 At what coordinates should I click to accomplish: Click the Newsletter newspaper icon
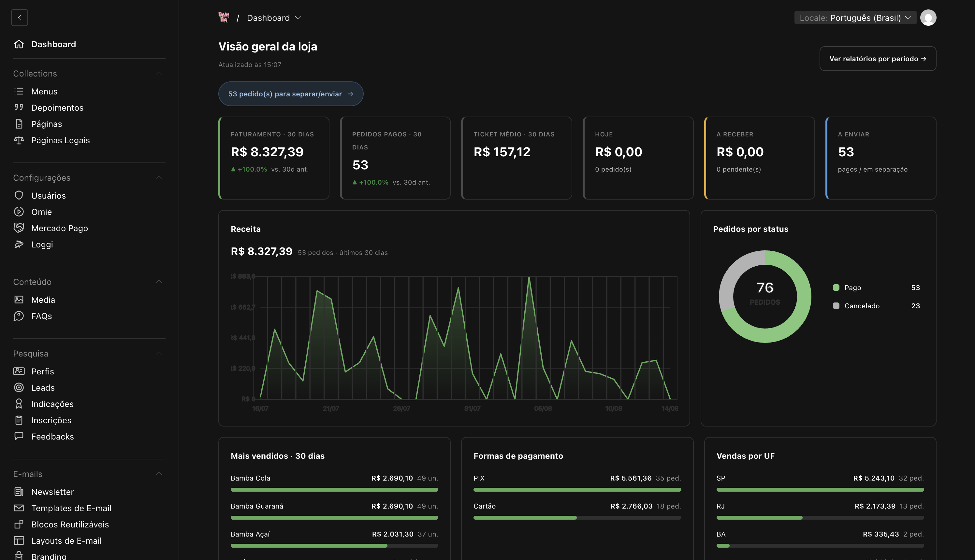(x=19, y=492)
